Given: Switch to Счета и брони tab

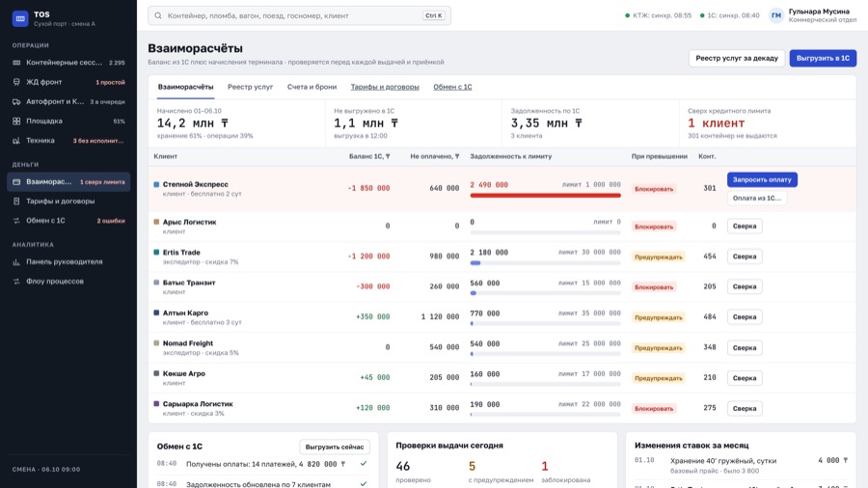Looking at the screenshot, I should (312, 87).
